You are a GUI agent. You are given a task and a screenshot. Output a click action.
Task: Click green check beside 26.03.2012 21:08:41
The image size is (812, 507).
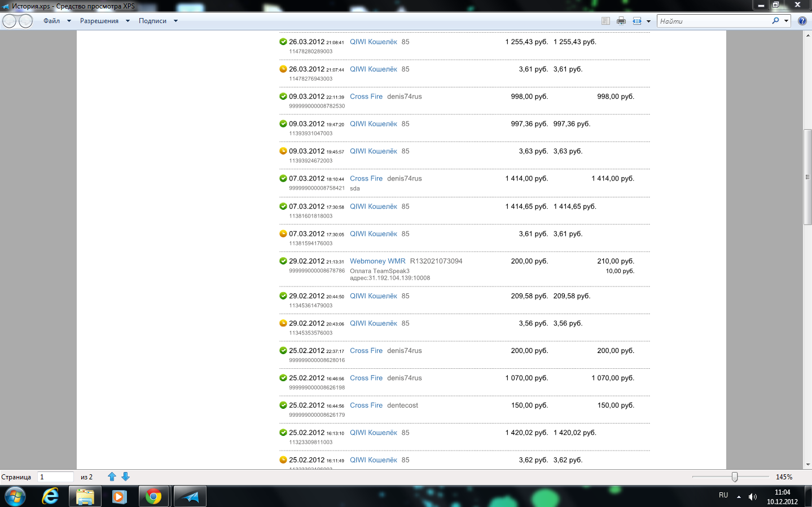click(283, 42)
